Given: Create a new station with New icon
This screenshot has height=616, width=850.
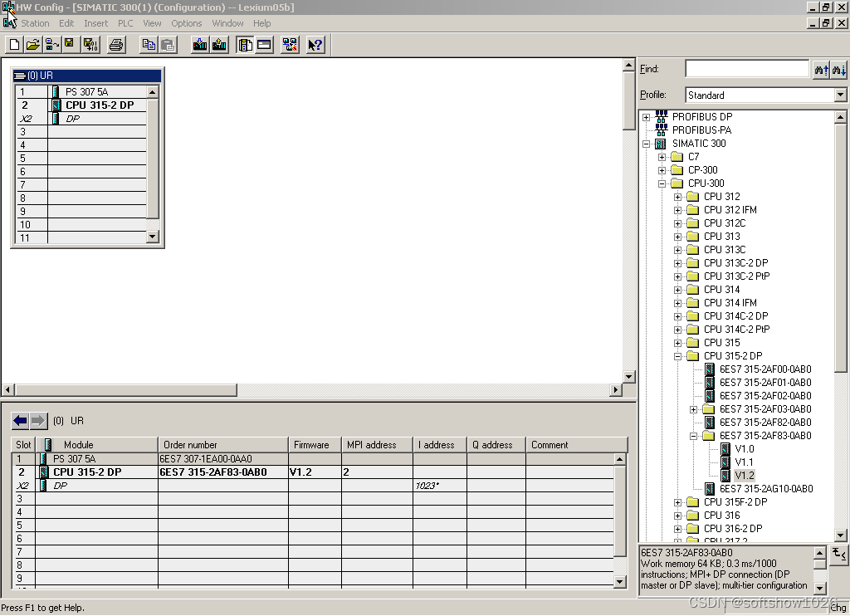Looking at the screenshot, I should [15, 45].
